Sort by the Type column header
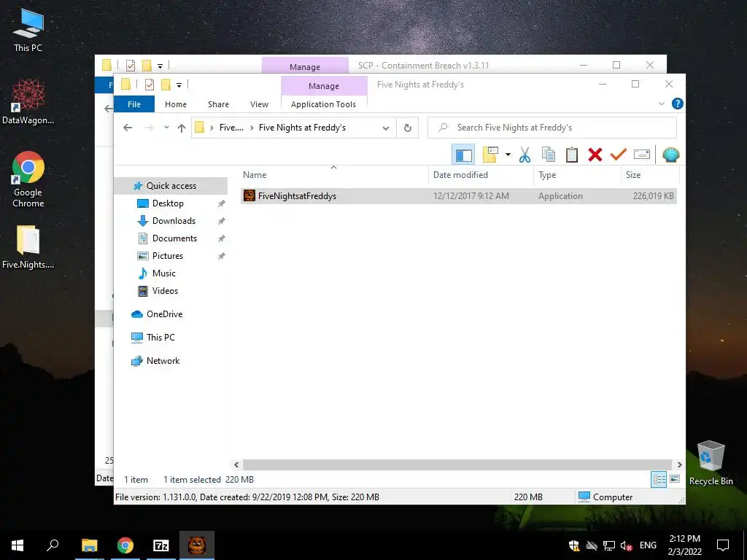 pyautogui.click(x=577, y=175)
